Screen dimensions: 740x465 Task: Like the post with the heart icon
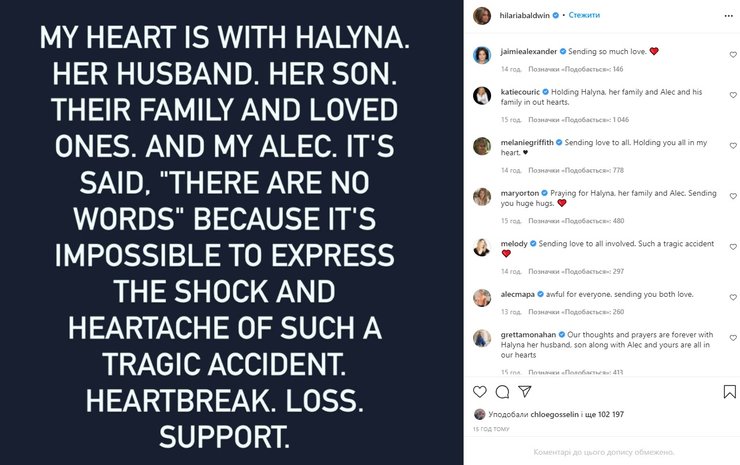(480, 392)
